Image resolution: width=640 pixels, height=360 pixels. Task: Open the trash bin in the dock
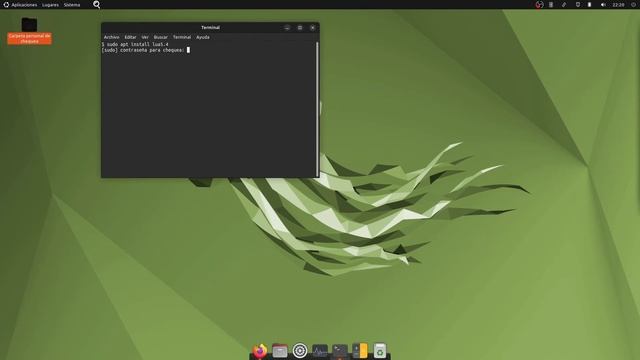(x=380, y=351)
